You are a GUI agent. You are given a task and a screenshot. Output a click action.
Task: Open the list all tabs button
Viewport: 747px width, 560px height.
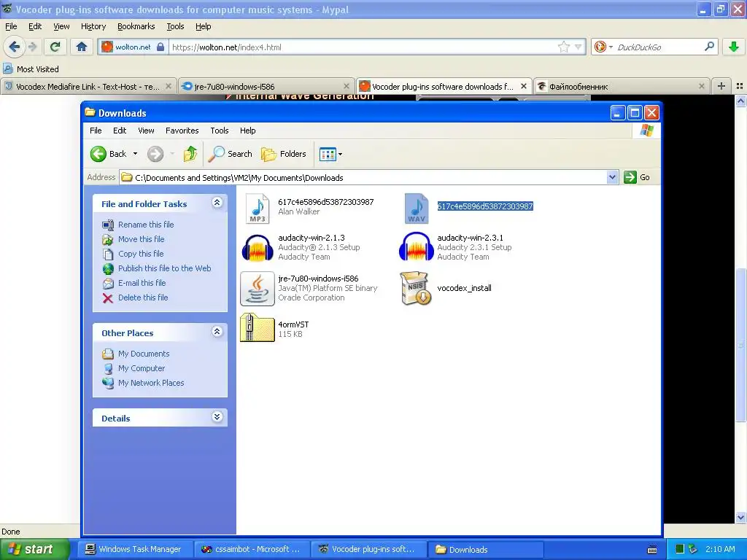pos(740,86)
